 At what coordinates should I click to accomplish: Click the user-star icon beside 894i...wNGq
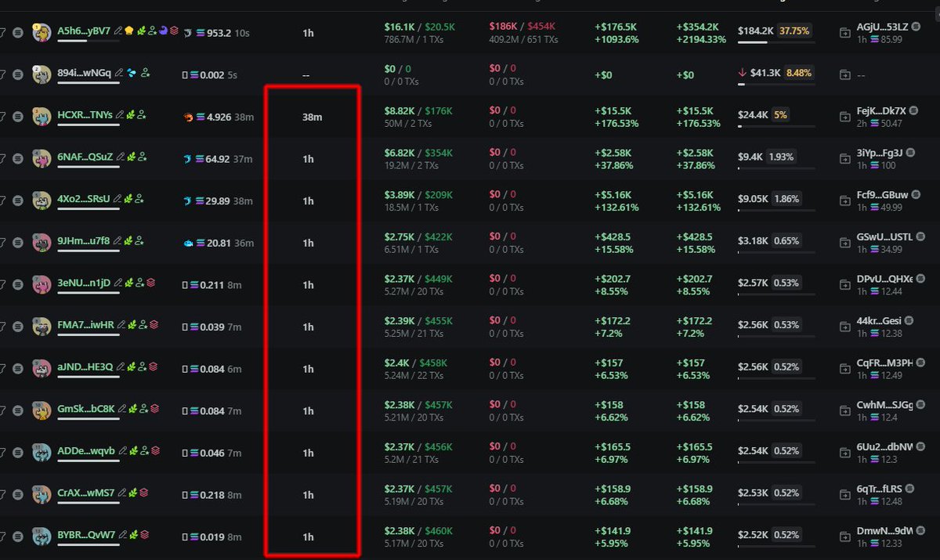point(146,73)
